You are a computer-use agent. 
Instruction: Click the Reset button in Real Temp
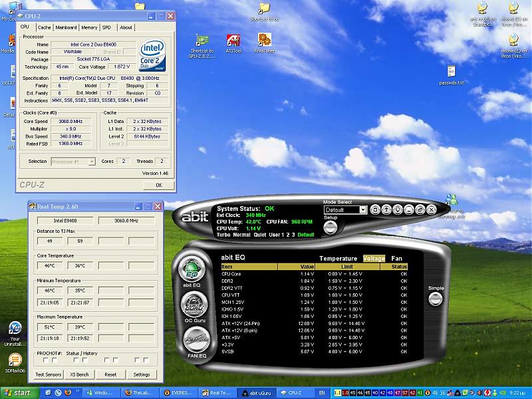[110, 374]
